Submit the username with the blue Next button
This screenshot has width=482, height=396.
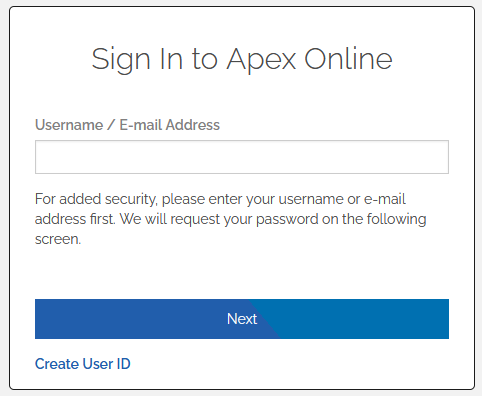pos(242,319)
